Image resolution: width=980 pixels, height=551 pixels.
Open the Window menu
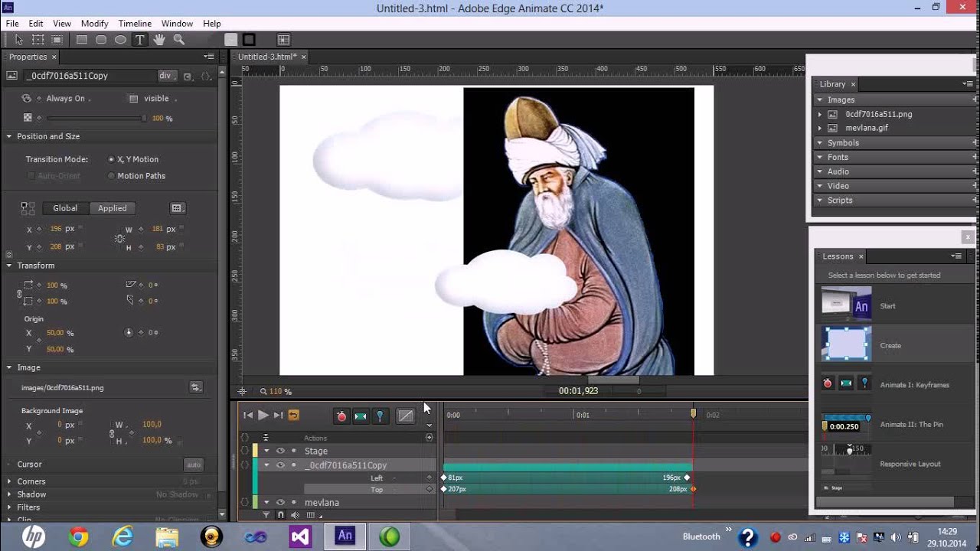click(177, 24)
